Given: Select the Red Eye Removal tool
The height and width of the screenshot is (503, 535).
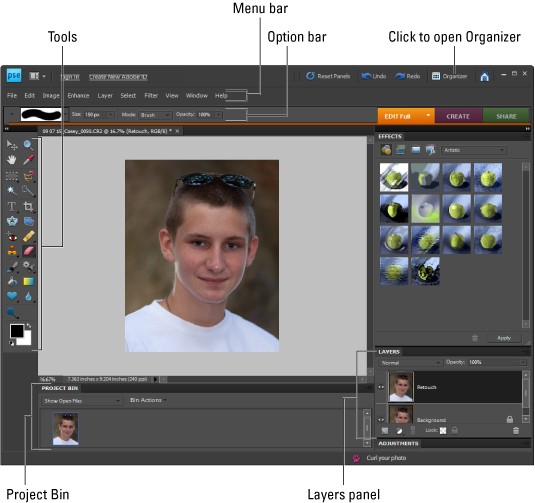Looking at the screenshot, I should pos(12,236).
